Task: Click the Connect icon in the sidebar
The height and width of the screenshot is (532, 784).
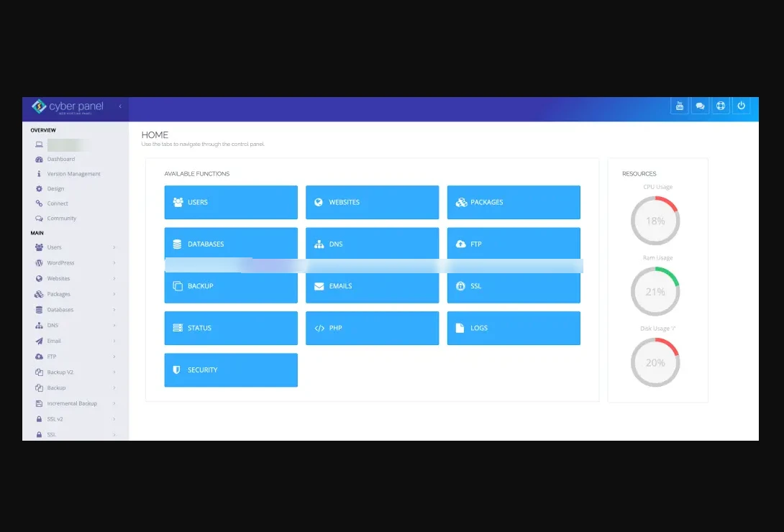Action: (40, 203)
